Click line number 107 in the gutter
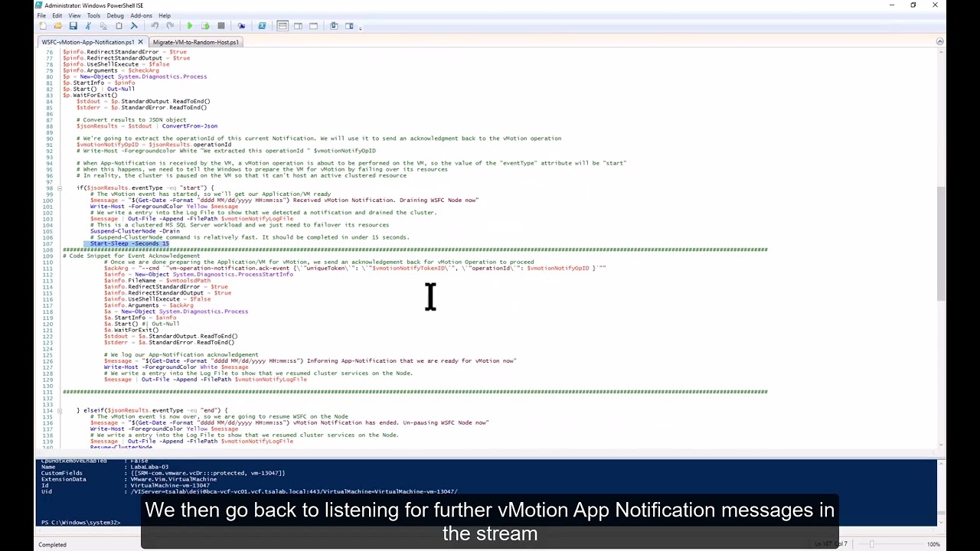The image size is (980, 551). click(x=49, y=243)
